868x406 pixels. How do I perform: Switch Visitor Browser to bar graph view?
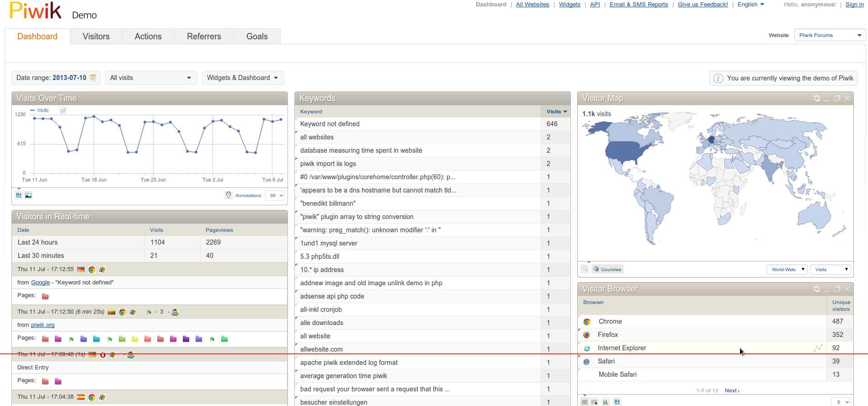tap(606, 402)
